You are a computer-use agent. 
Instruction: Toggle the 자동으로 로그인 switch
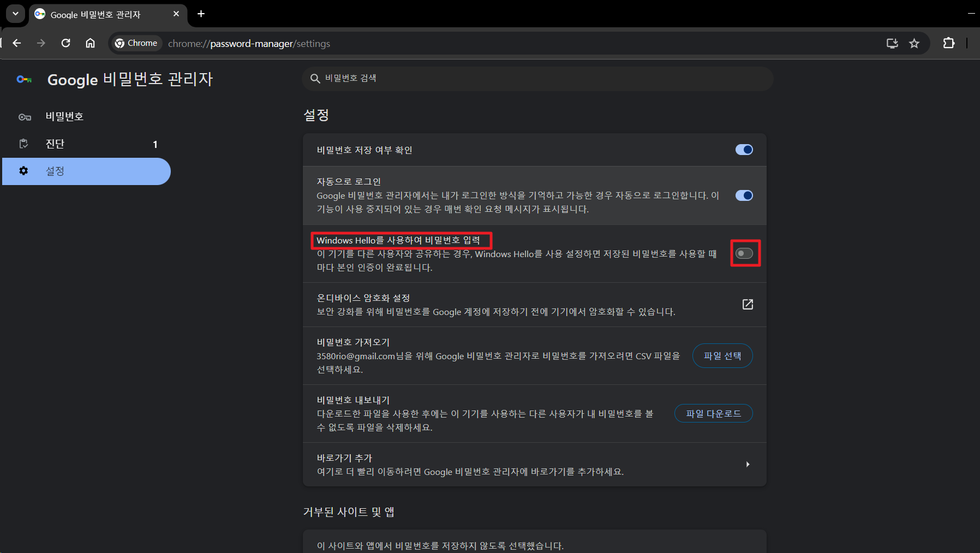744,195
